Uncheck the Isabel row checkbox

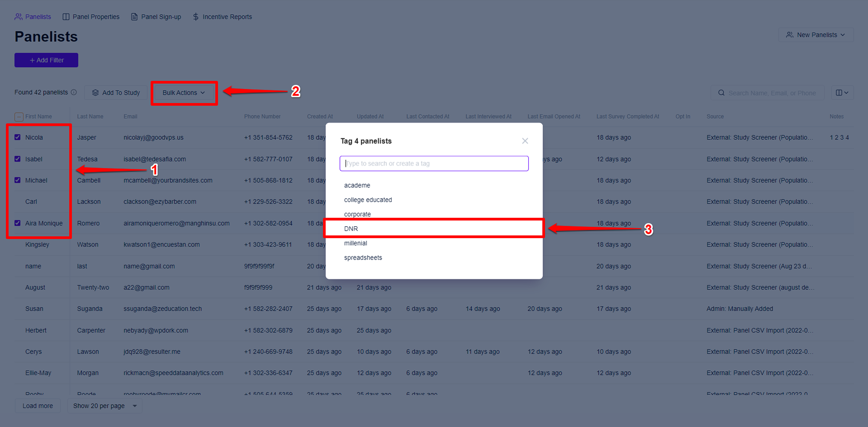(x=18, y=159)
